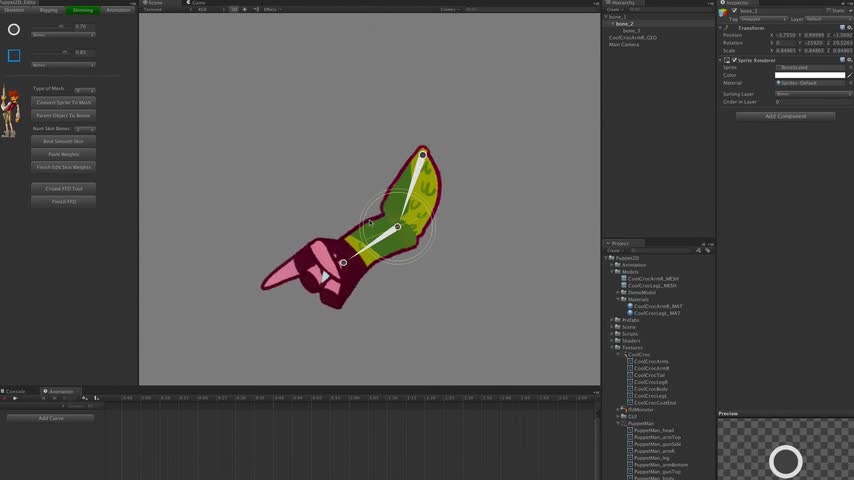Screen dimensions: 854x480
Task: Click the white Color swatch
Action: coord(810,75)
